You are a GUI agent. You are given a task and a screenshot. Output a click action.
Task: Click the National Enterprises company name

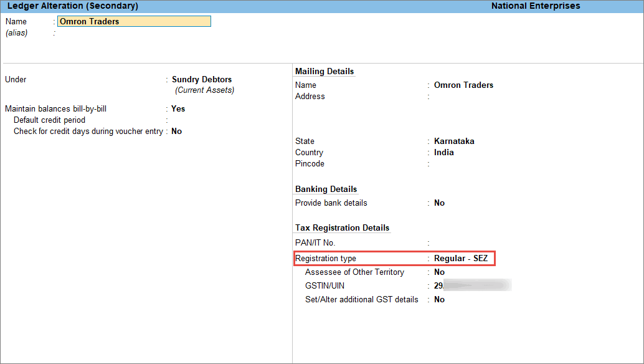tap(536, 6)
